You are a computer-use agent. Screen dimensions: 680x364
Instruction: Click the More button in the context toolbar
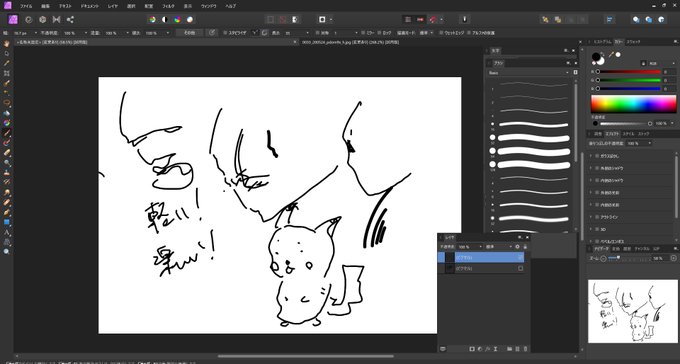coord(190,33)
